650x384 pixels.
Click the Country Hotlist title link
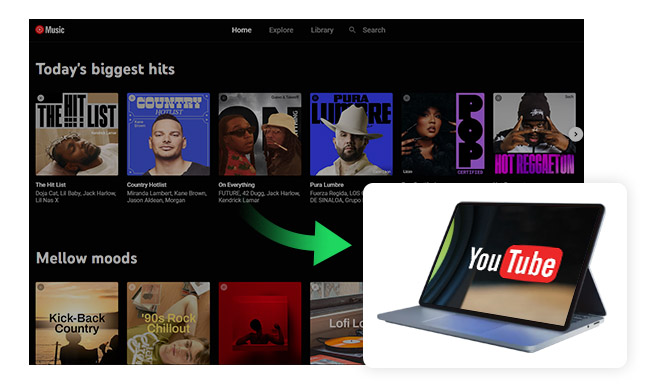[x=147, y=185]
